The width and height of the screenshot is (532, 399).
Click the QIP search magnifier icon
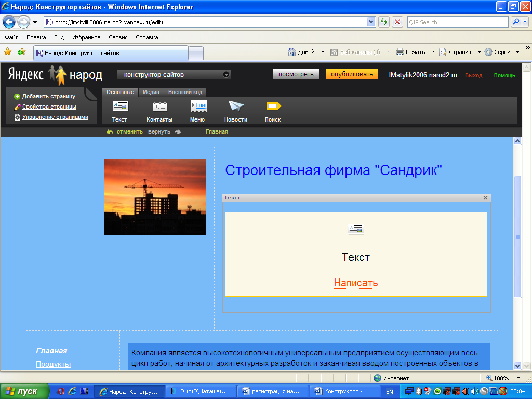click(x=516, y=22)
